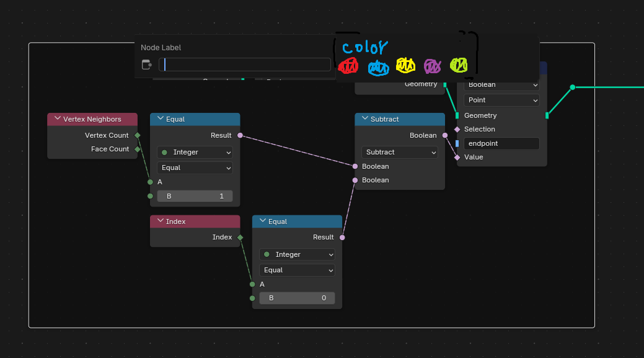
Task: Click the node label icon beside the text field
Action: (x=147, y=65)
